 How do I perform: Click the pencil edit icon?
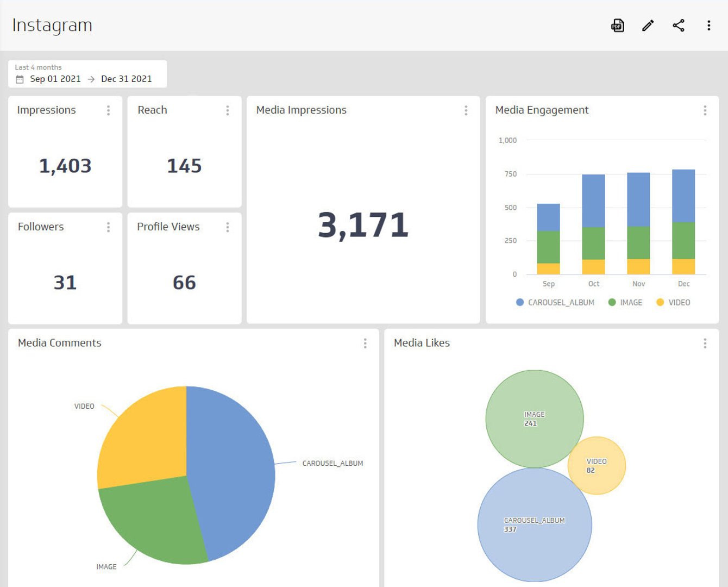pyautogui.click(x=648, y=26)
